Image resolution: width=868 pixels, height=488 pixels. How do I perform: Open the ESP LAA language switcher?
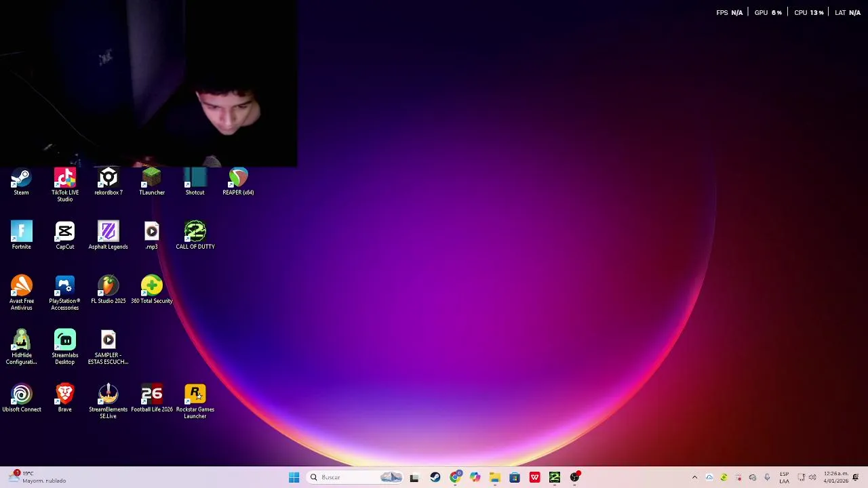[x=784, y=477]
